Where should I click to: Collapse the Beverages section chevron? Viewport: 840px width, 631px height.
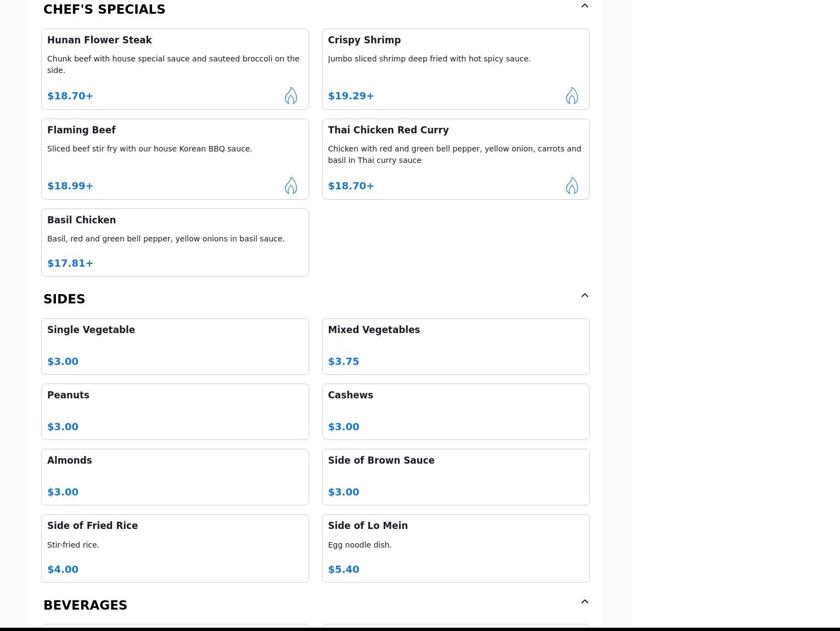pos(584,602)
